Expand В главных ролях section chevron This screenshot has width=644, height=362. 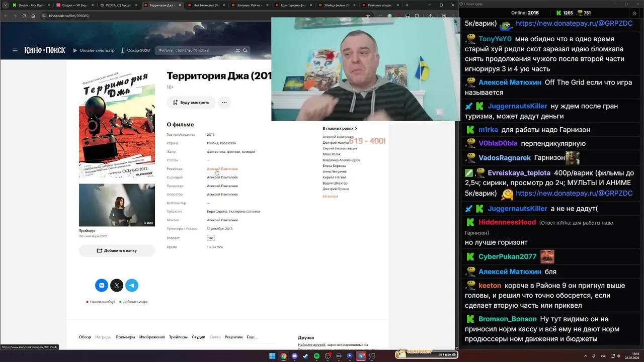[356, 129]
